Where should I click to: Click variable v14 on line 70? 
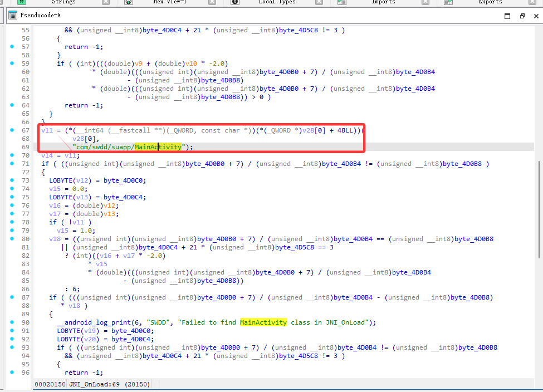click(47, 155)
